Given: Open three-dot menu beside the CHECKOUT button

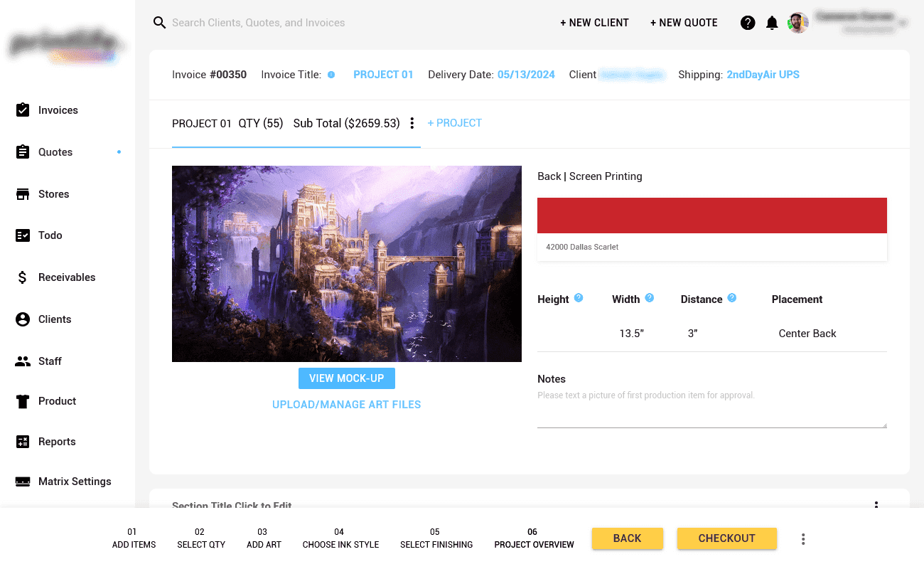Looking at the screenshot, I should point(803,539).
